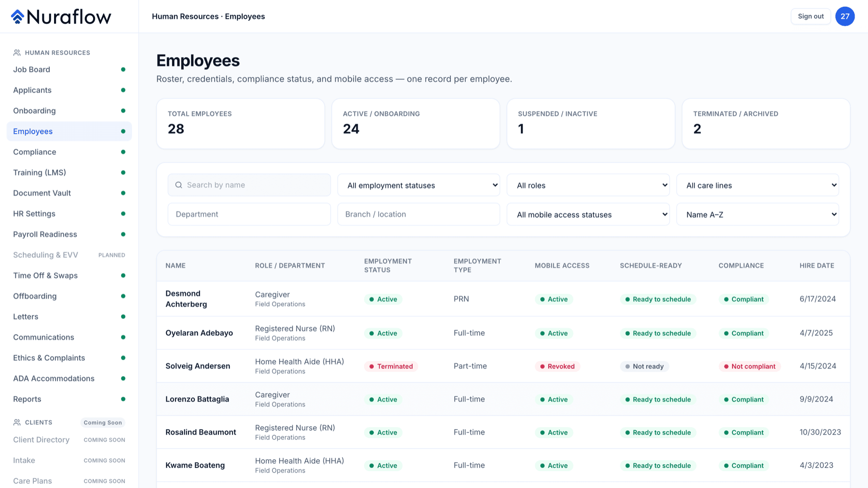Viewport: 868px width, 488px height.
Task: Expand the All roles dropdown
Action: click(588, 185)
